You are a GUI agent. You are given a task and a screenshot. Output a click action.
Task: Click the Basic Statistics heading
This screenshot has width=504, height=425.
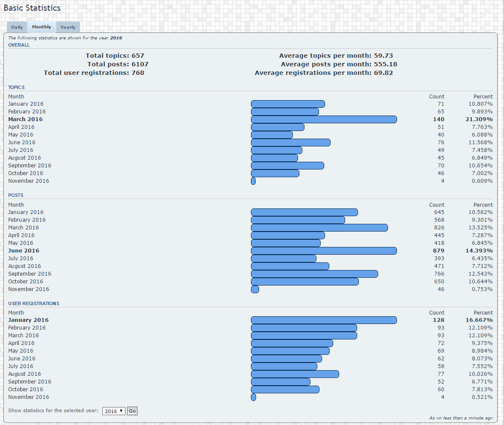click(x=32, y=8)
